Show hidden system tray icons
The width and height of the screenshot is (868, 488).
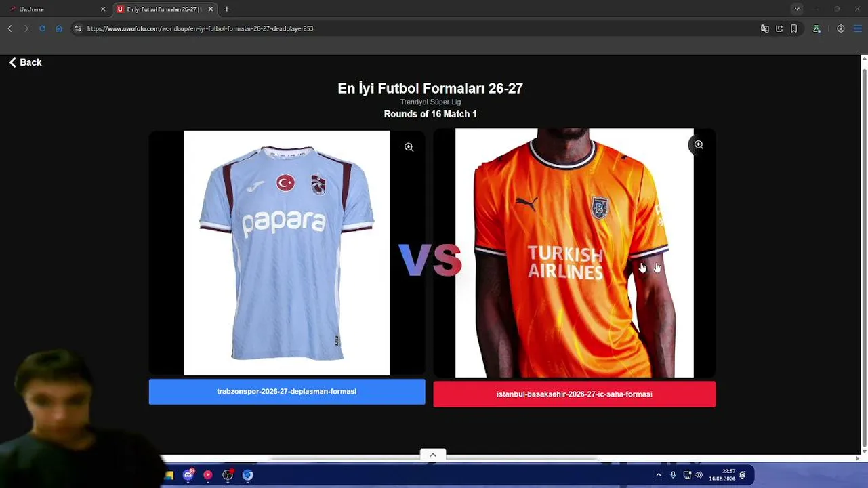(x=659, y=475)
